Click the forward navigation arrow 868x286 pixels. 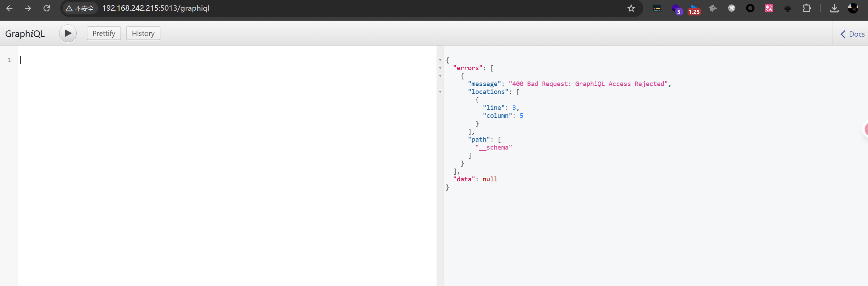(28, 8)
